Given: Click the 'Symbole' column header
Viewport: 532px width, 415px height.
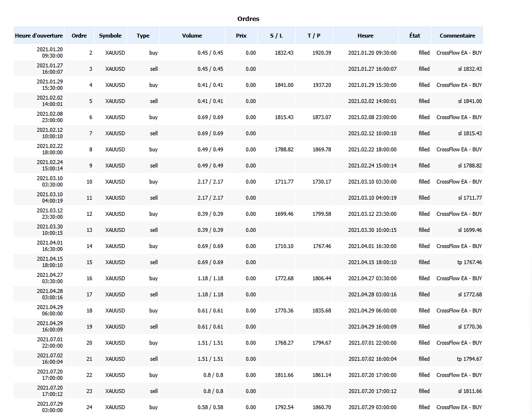Looking at the screenshot, I should [x=110, y=36].
